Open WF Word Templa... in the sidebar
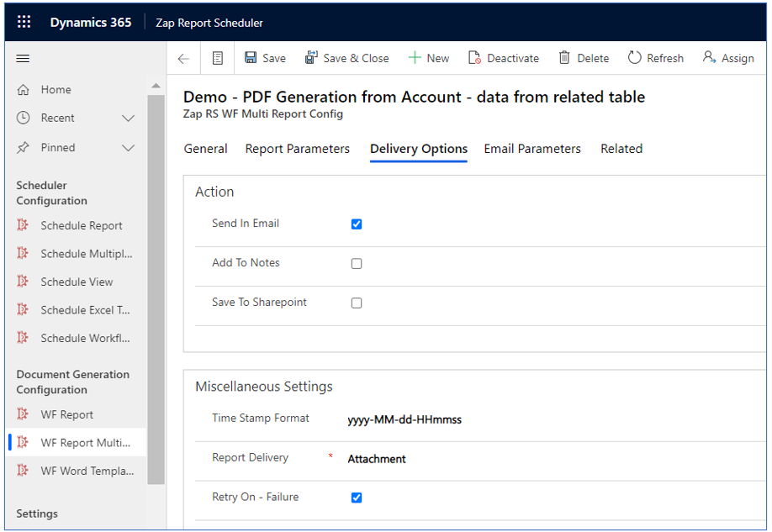The image size is (772, 532). tap(87, 471)
